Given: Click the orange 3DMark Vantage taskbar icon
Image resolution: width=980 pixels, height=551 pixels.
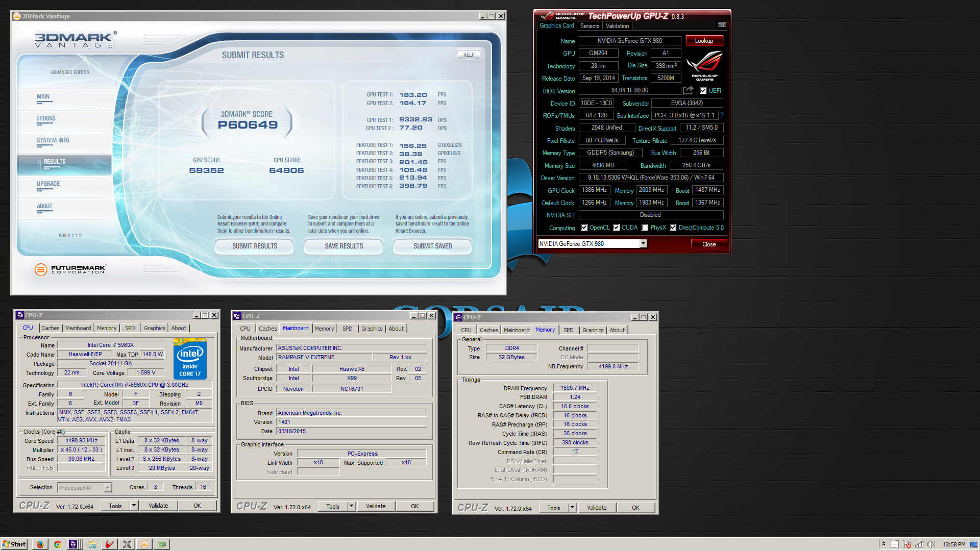Looking at the screenshot, I should [x=144, y=544].
